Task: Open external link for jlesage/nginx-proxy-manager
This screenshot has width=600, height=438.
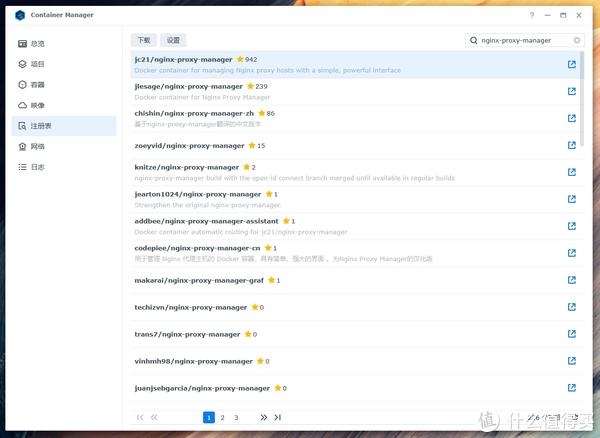Action: point(572,91)
